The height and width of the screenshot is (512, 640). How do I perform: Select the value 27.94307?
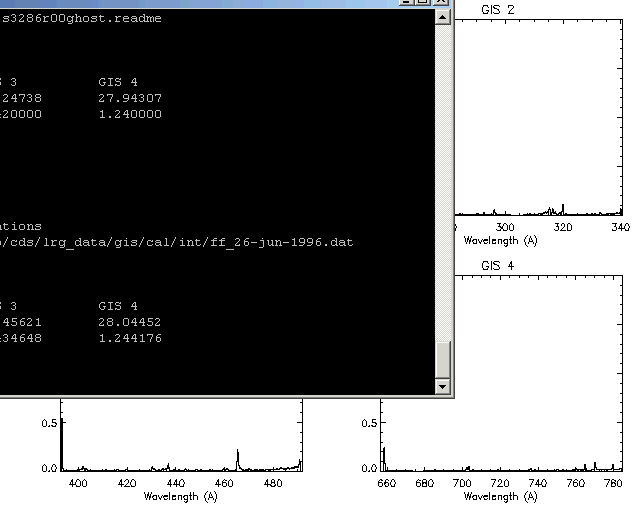(x=130, y=98)
